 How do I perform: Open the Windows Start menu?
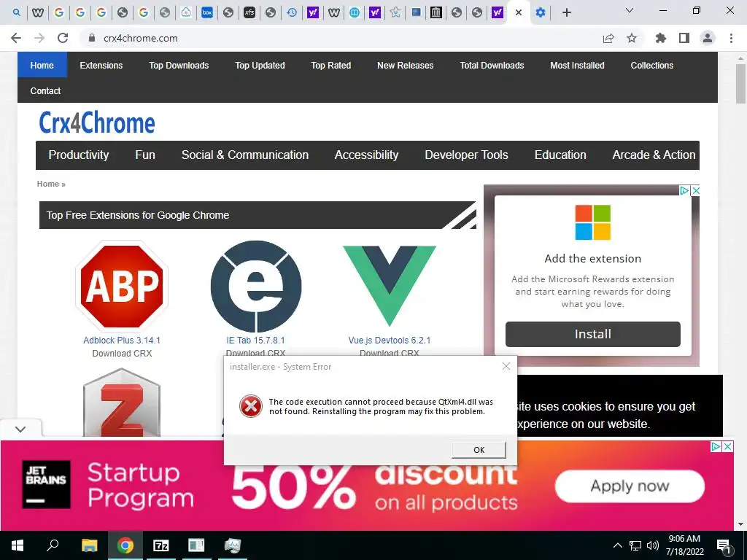tap(18, 545)
